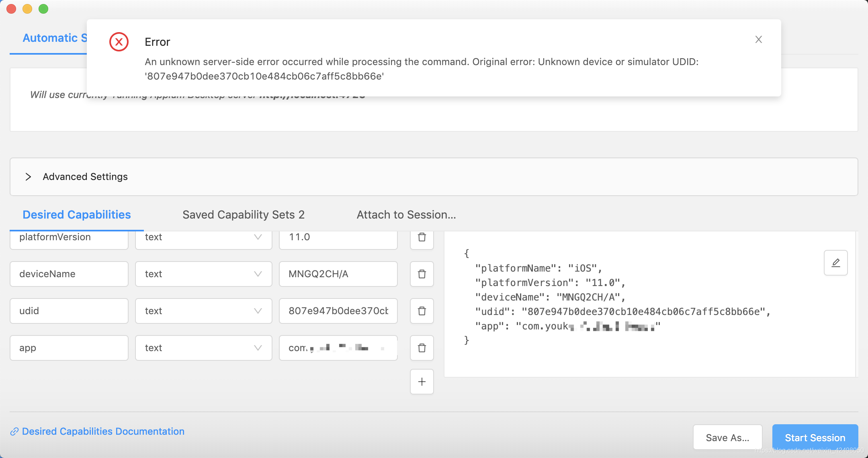The image size is (868, 458).
Task: Select the Desired Capabilities tab
Action: click(77, 215)
